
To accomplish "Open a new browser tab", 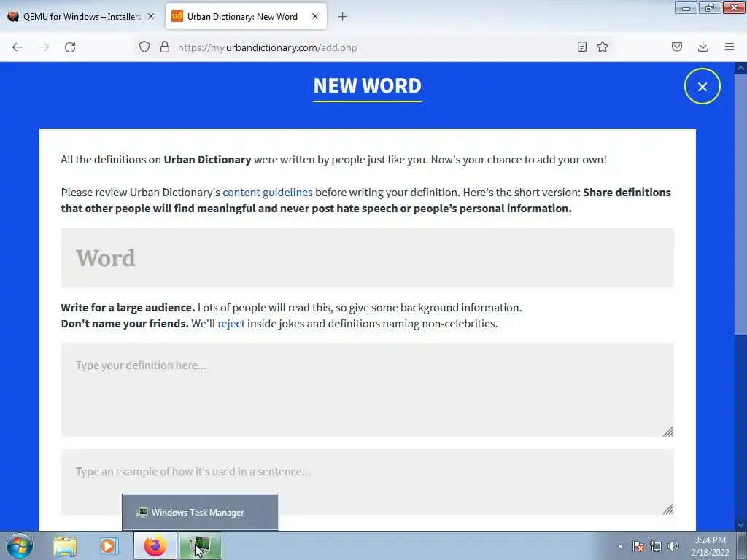I will tap(343, 17).
